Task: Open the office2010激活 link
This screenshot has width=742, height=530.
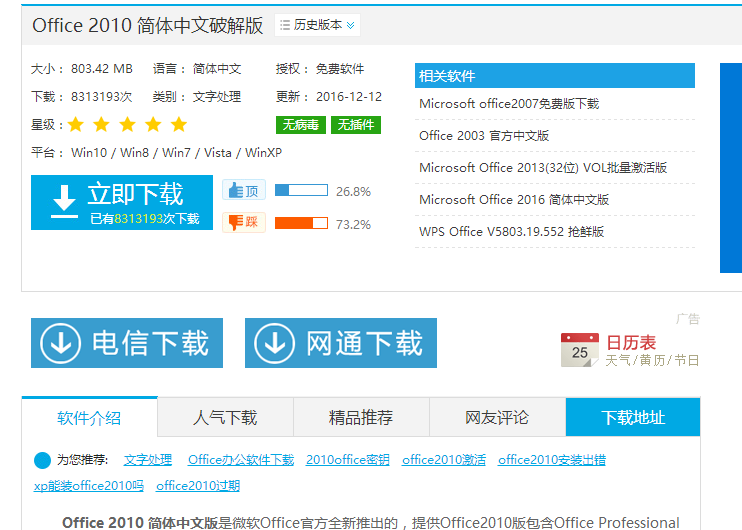Action: tap(444, 459)
